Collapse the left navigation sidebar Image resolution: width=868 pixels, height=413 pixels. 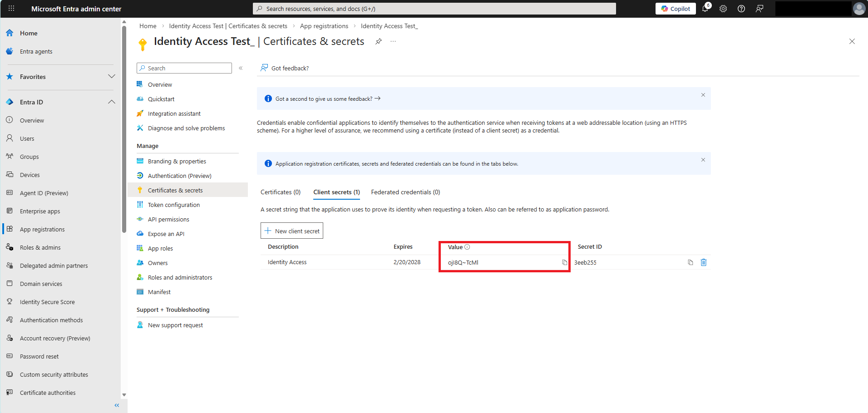click(x=117, y=405)
